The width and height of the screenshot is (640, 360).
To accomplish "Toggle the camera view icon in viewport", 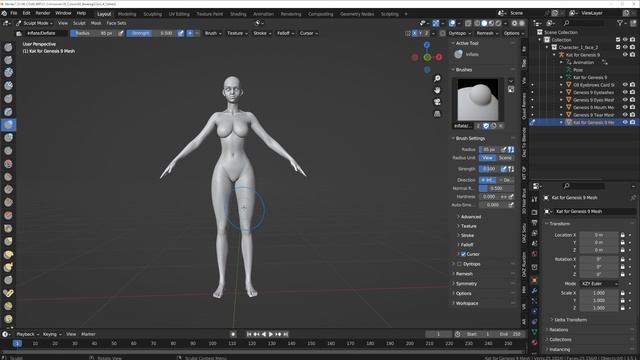I will pyautogui.click(x=437, y=102).
